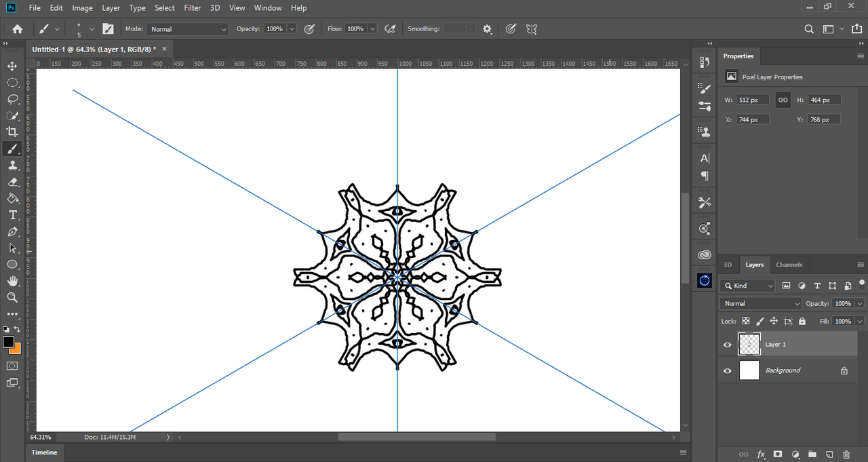This screenshot has height=462, width=868.
Task: Select the Hand tool
Action: coord(12,281)
